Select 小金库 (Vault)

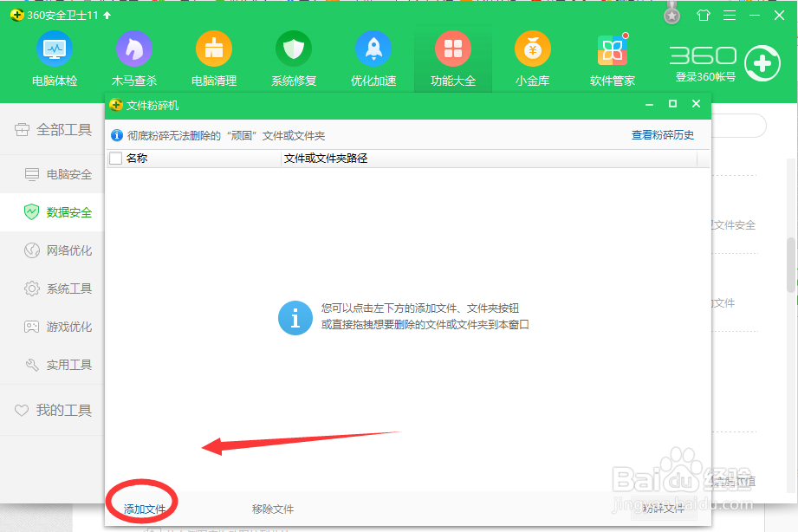(532, 58)
